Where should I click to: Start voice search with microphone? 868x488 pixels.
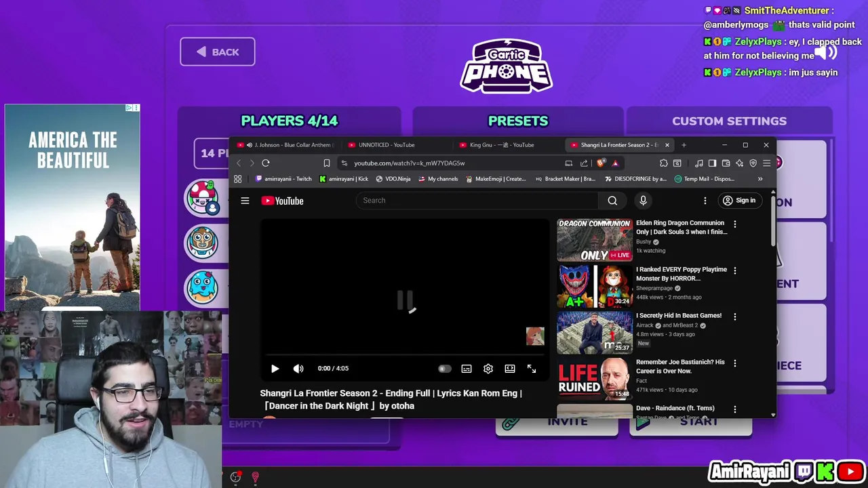click(x=643, y=201)
